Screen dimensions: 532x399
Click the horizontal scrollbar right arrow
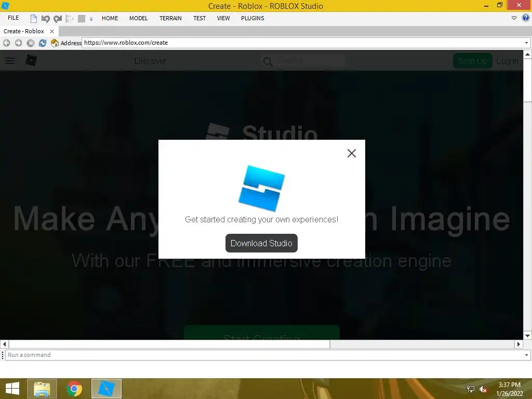pos(518,344)
